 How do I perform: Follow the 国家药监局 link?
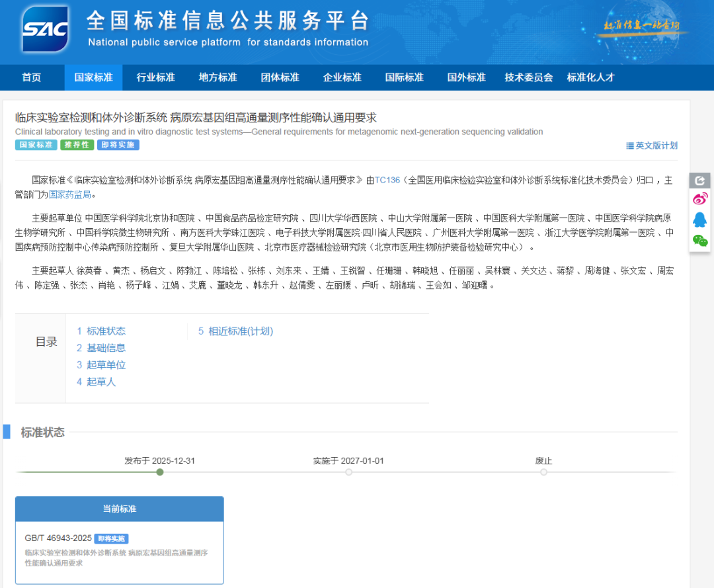70,194
